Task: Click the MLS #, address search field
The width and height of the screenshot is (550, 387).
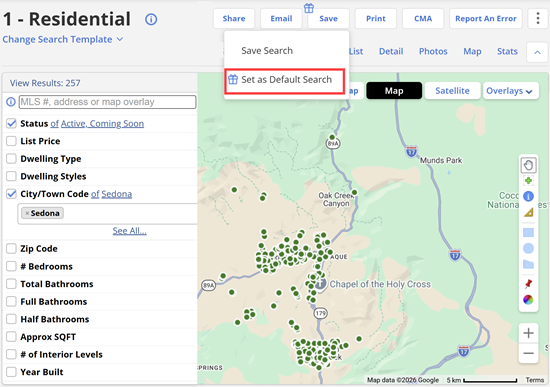Action: click(x=107, y=102)
